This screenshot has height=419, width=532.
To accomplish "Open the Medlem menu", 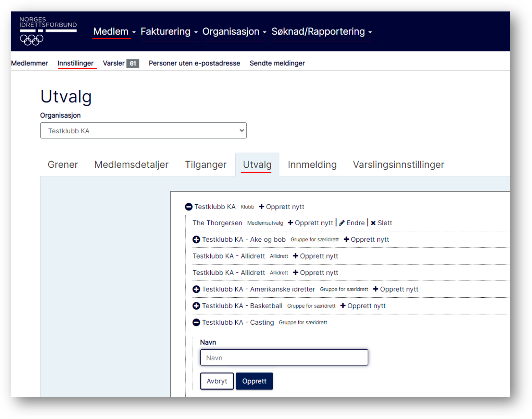I will [x=114, y=32].
